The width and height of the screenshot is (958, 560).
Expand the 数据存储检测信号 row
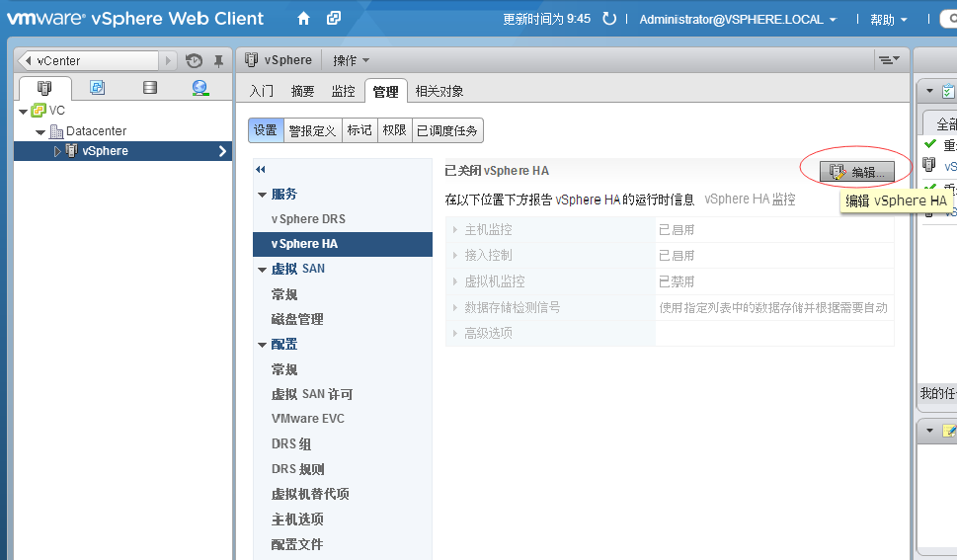(455, 307)
